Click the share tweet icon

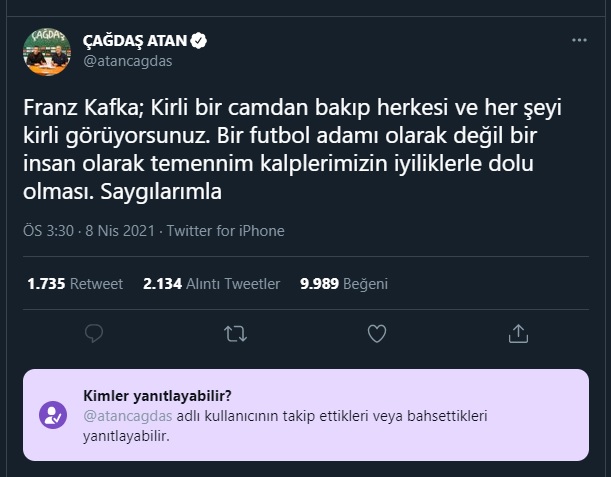pyautogui.click(x=518, y=332)
